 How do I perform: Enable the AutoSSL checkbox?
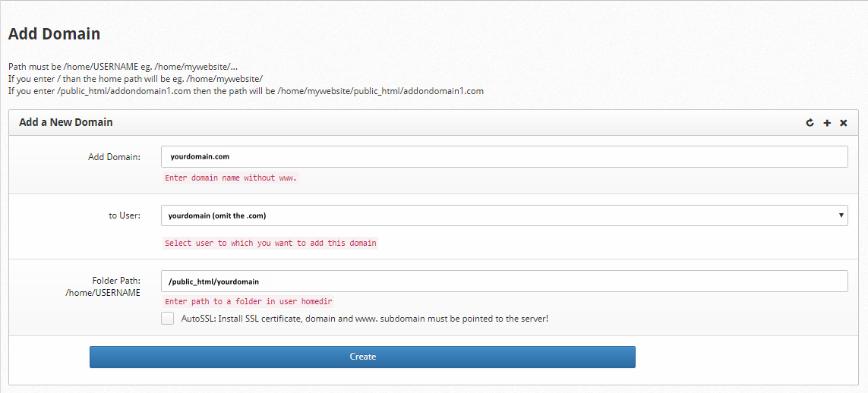coord(167,319)
